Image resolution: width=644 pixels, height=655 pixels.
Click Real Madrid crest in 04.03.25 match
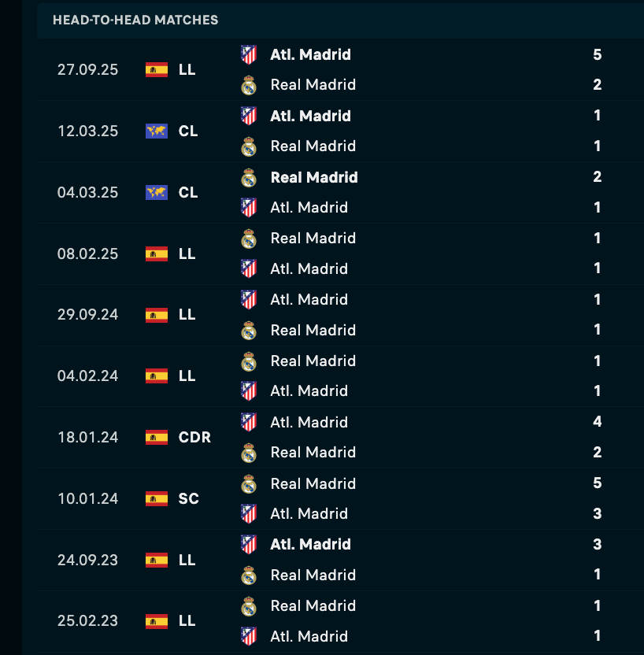coord(249,177)
